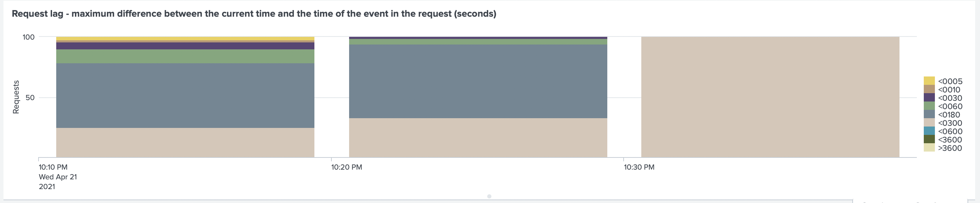Click the <0010 tan legend swatch
Viewport: 980px width, 203px height.
929,89
